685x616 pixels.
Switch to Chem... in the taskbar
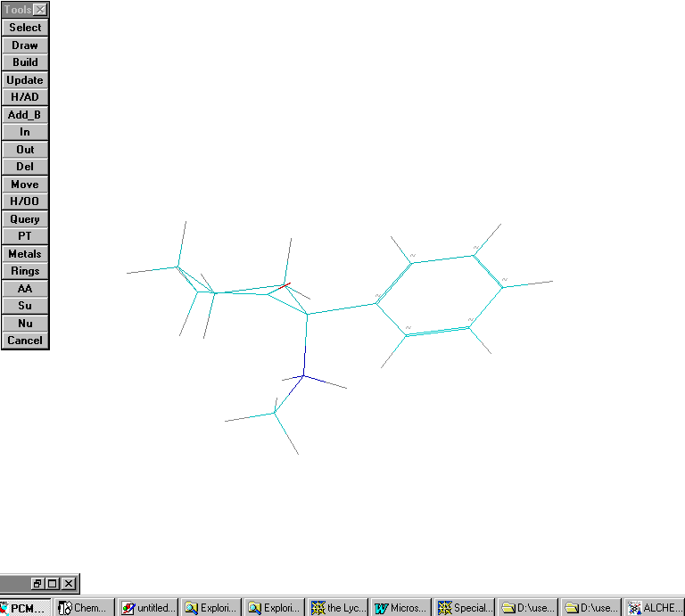click(84, 607)
